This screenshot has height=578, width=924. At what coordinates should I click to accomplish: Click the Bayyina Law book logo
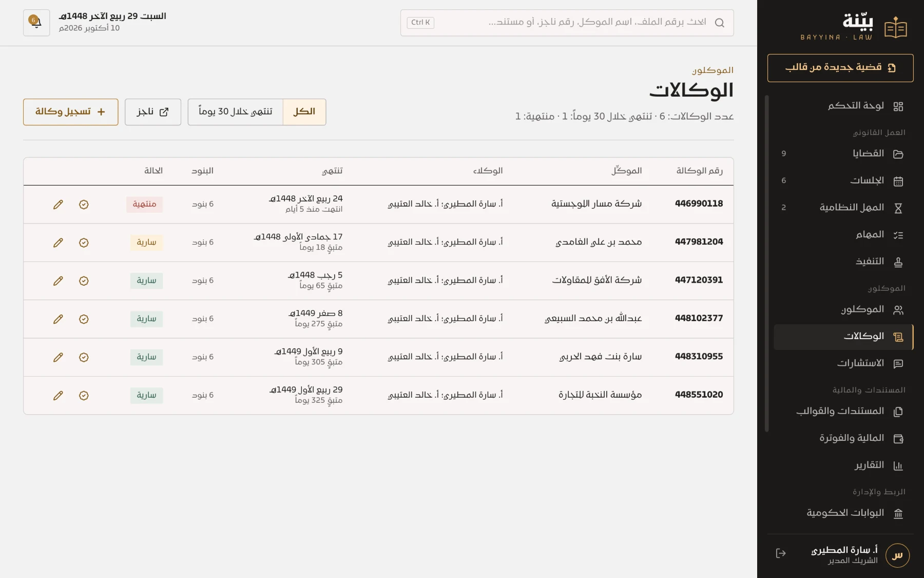(x=895, y=28)
